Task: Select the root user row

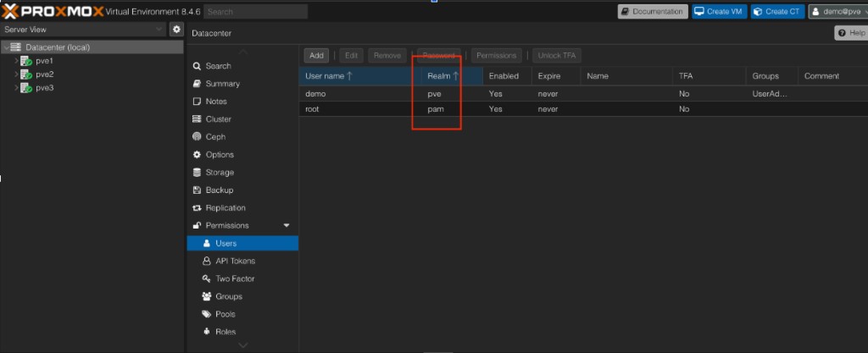Action: click(x=583, y=109)
